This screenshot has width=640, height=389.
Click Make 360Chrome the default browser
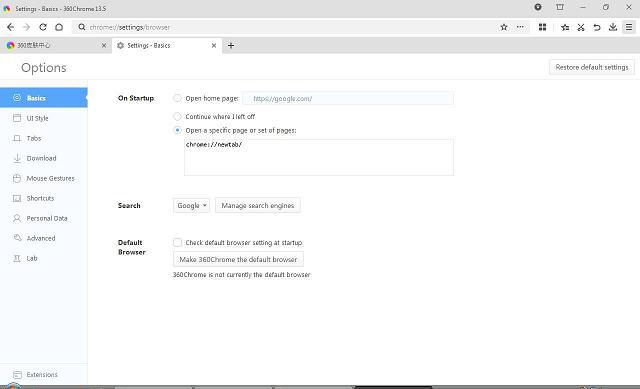(x=238, y=259)
